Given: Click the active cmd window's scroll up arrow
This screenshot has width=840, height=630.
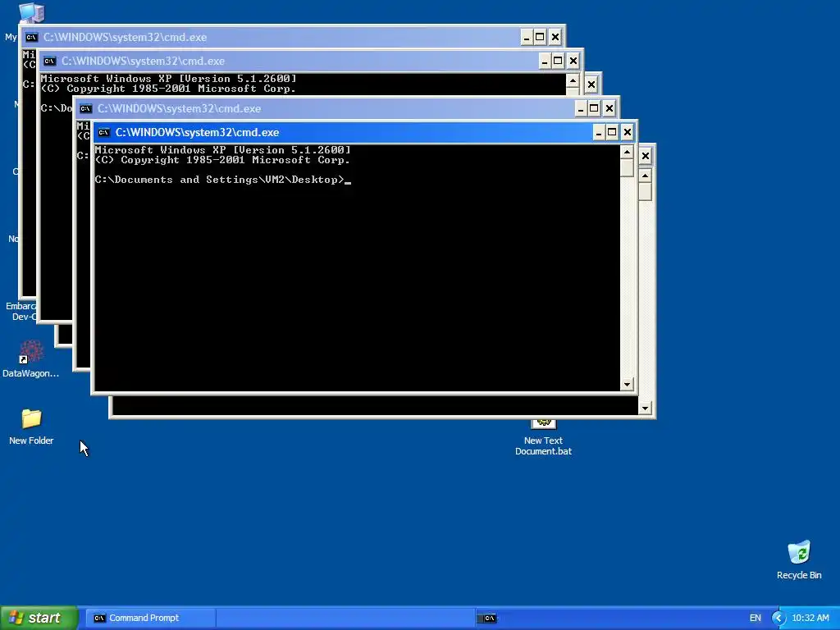Looking at the screenshot, I should [627, 152].
